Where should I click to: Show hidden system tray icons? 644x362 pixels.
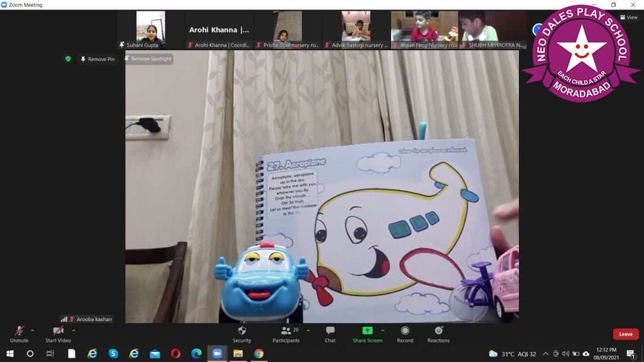[545, 354]
